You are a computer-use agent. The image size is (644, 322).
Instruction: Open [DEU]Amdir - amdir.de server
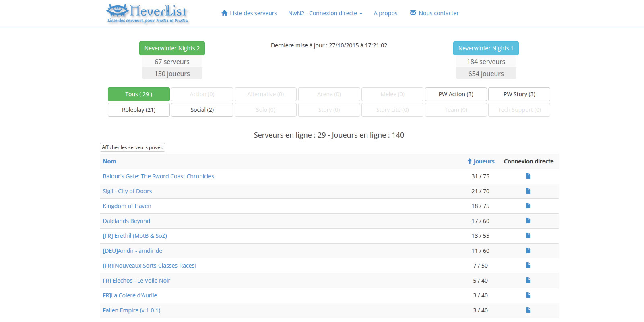click(x=132, y=251)
